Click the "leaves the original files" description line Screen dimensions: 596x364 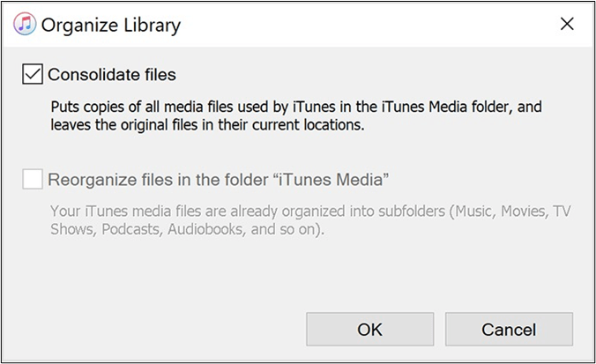(206, 124)
